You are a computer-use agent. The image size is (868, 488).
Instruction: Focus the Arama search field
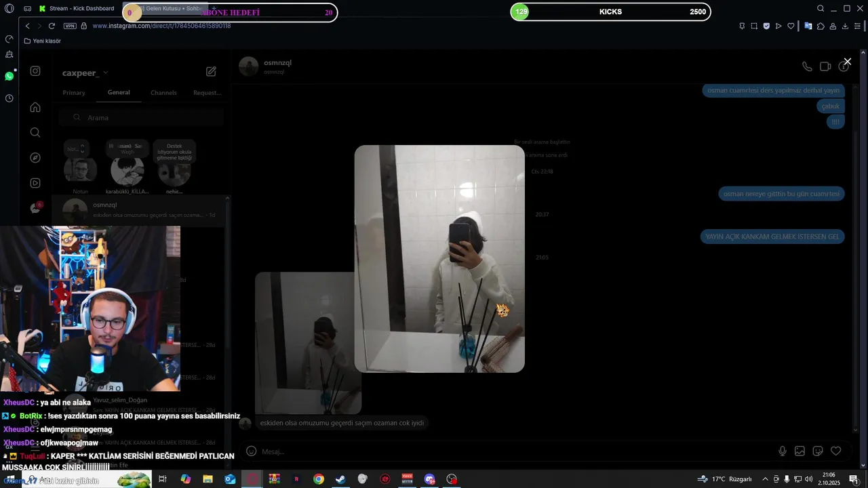[141, 117]
